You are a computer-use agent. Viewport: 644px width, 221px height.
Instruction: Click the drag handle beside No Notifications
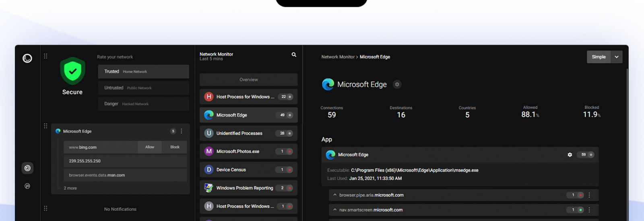pos(45,208)
